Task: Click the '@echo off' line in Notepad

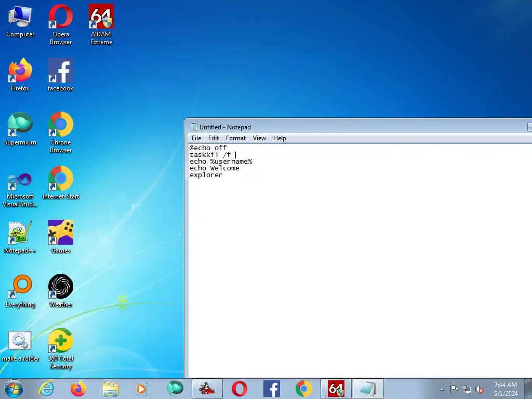Action: click(x=208, y=148)
